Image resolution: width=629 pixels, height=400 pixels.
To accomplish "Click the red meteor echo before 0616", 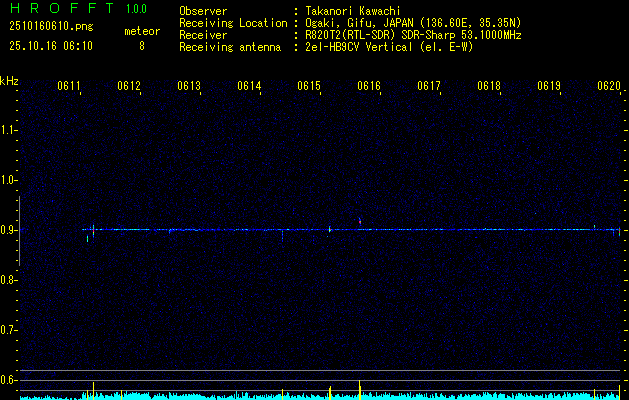I will pos(360,221).
